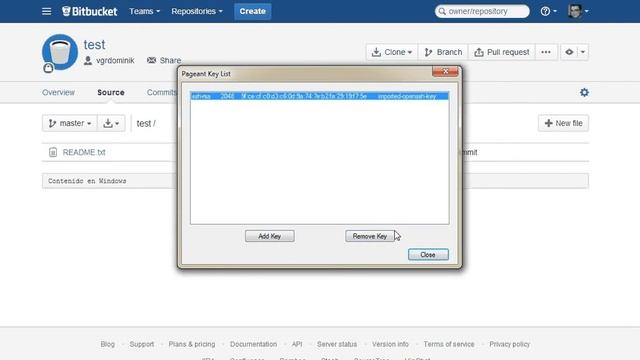Click the Share repository link
Screen dimensions: 640x360
coord(164,60)
